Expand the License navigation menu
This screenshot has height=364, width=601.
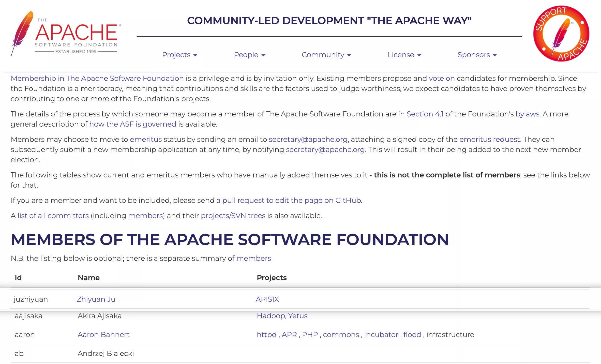(x=404, y=55)
